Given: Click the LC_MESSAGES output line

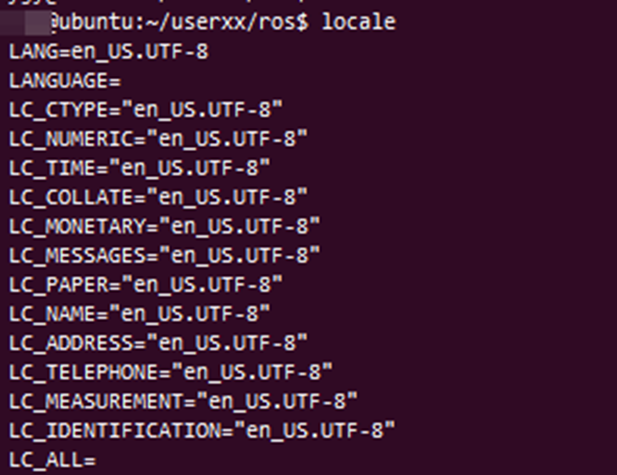Looking at the screenshot, I should [164, 255].
